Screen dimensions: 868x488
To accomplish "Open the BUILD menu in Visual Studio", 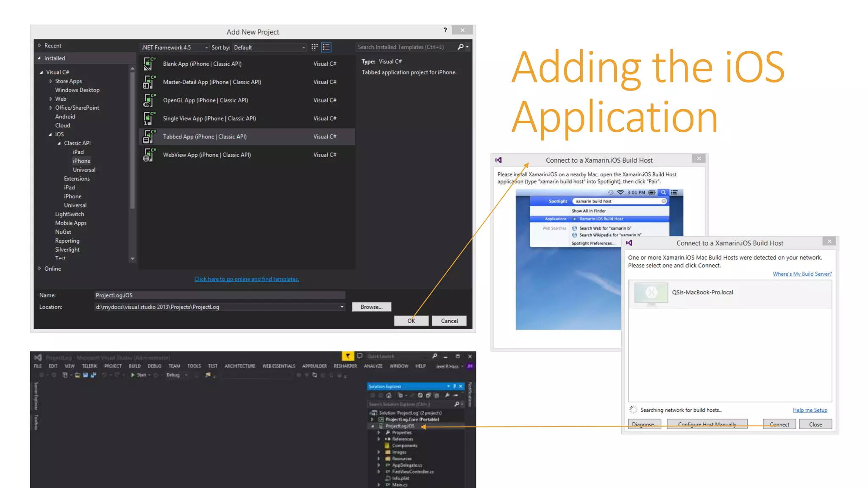I will 135,366.
